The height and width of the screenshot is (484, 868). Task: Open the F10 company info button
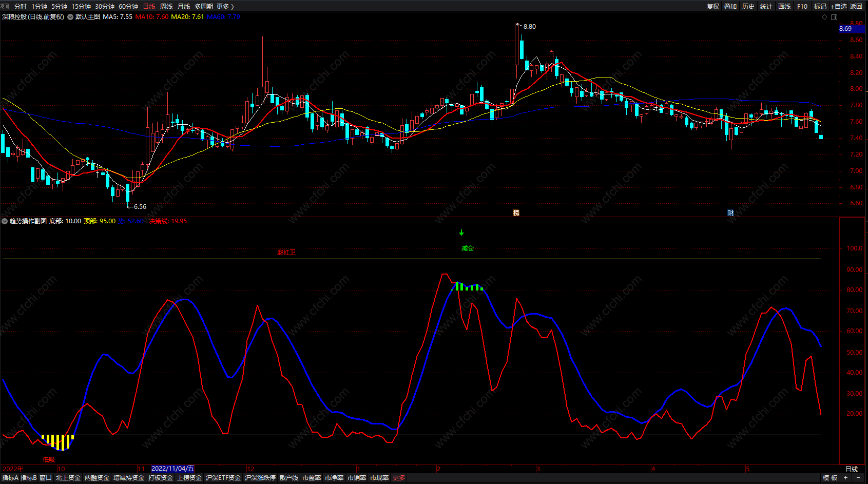[802, 6]
